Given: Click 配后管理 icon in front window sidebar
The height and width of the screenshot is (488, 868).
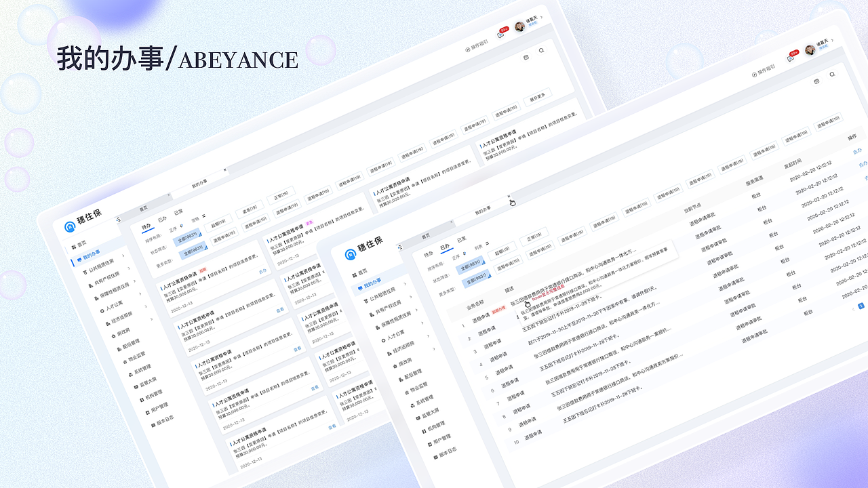Looking at the screenshot, I should coord(400,379).
